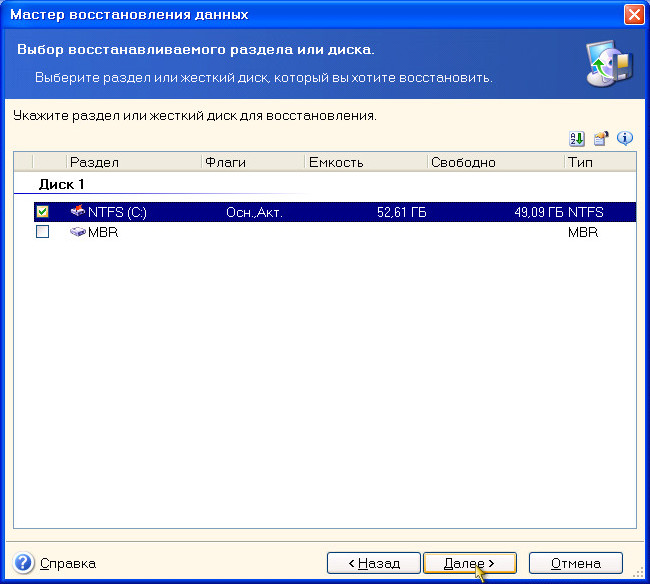Click the sort A-Z arrangement icon
The height and width of the screenshot is (584, 650).
click(x=577, y=139)
